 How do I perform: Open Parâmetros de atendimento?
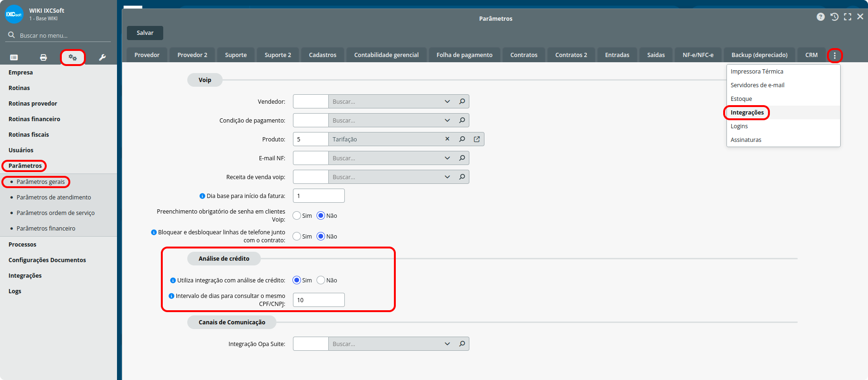pos(54,197)
